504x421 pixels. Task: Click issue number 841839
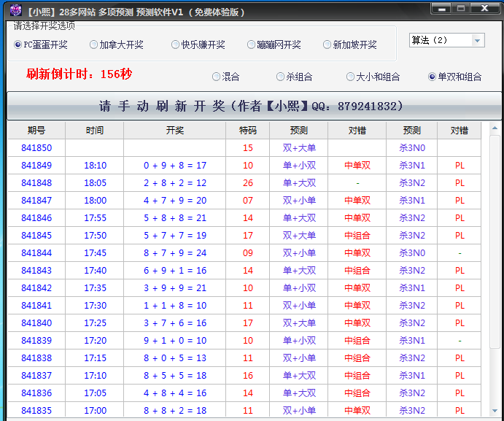(x=36, y=341)
